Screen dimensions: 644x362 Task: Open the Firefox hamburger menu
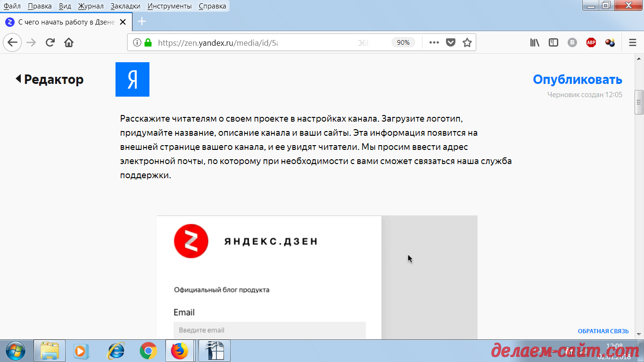pos(633,42)
